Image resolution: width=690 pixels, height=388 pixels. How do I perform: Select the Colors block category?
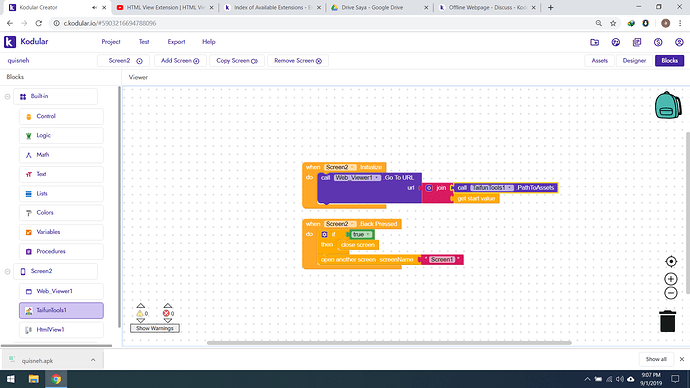click(61, 212)
